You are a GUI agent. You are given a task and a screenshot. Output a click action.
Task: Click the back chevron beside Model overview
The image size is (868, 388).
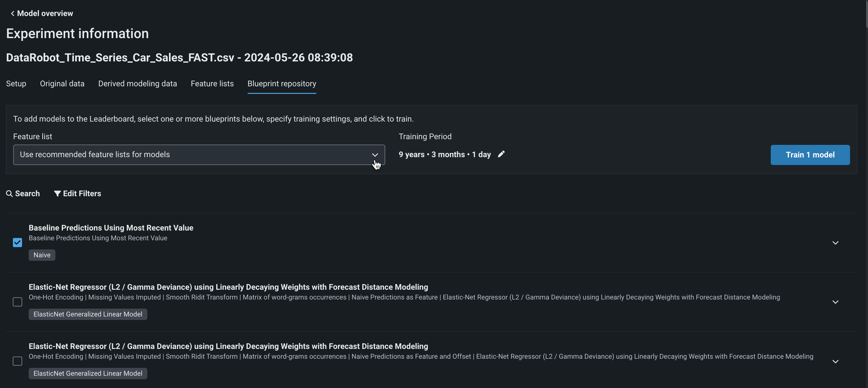coord(13,14)
